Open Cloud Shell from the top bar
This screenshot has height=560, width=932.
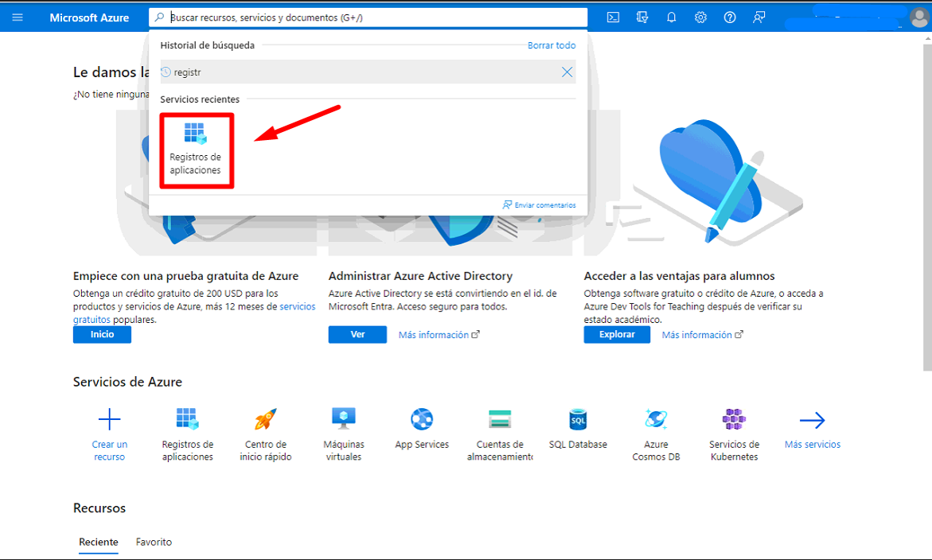[613, 17]
